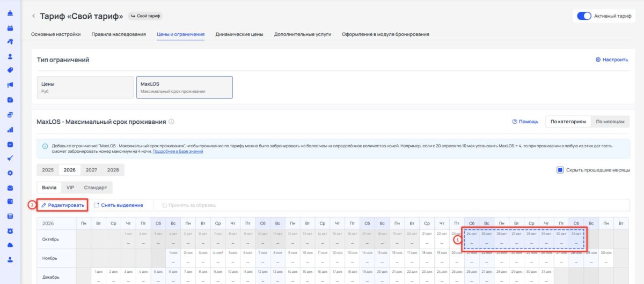Open 'Подробнее в Базе знаний' link

pyautogui.click(x=178, y=152)
